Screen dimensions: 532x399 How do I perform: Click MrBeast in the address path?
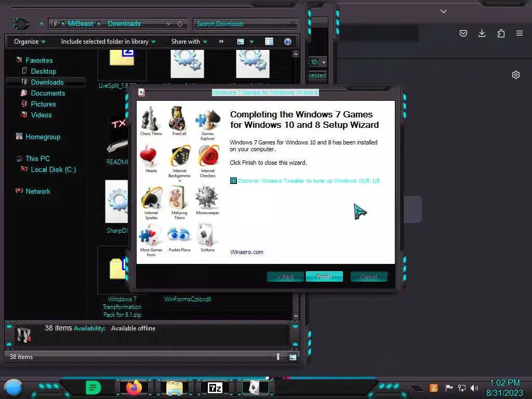(81, 23)
